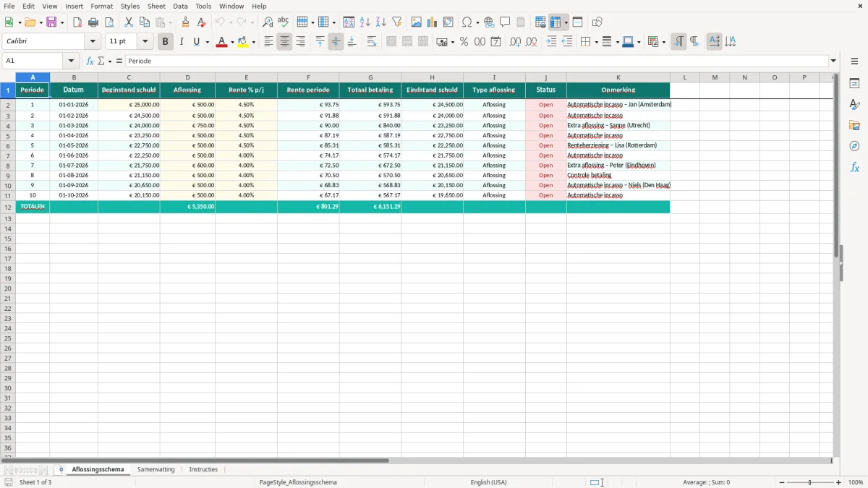Click Increase Indent icon
Image resolution: width=868 pixels, height=488 pixels.
551,42
